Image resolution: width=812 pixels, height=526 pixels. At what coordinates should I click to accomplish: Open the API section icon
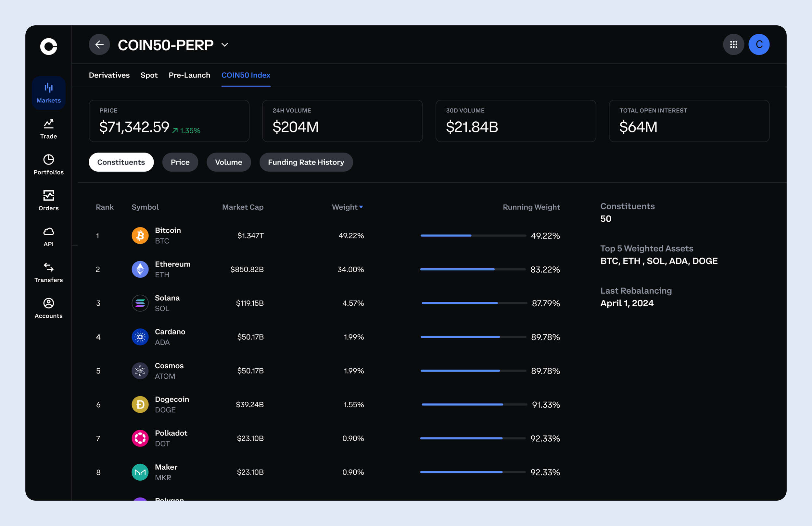[48, 237]
